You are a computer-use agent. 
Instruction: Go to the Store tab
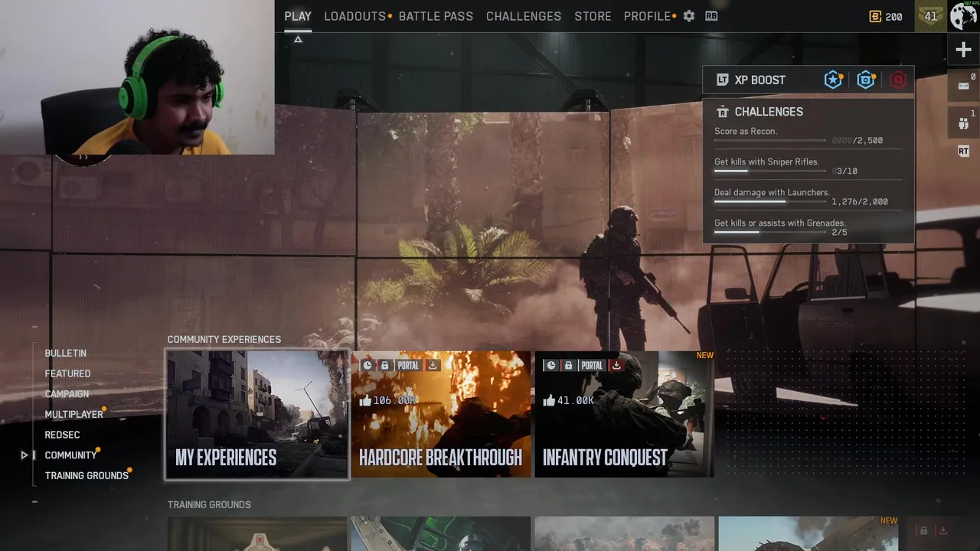point(593,16)
